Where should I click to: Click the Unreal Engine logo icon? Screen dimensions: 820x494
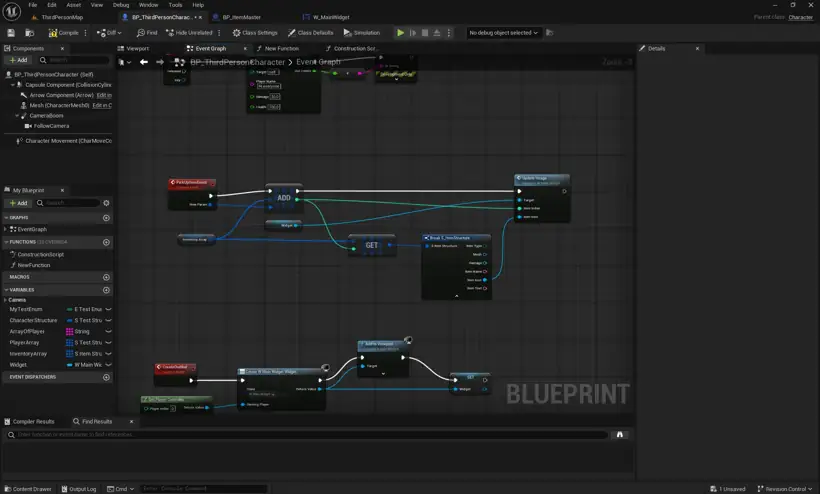coord(12,11)
